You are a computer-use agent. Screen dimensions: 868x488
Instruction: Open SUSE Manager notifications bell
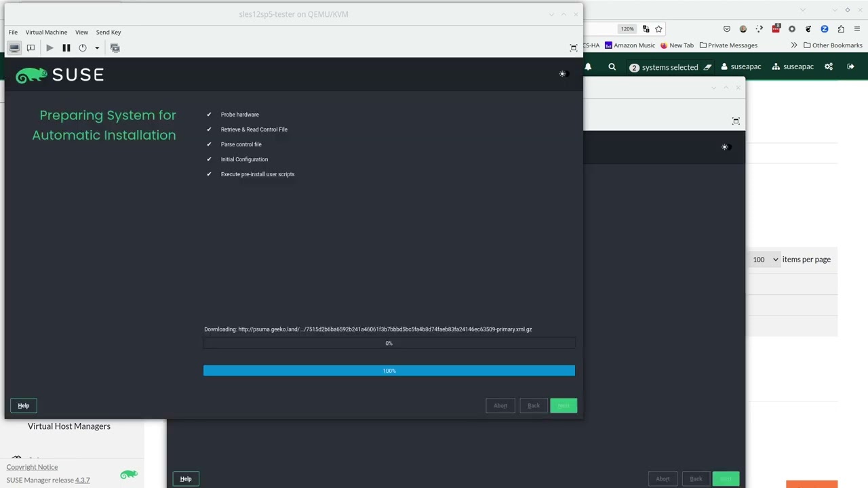click(588, 66)
